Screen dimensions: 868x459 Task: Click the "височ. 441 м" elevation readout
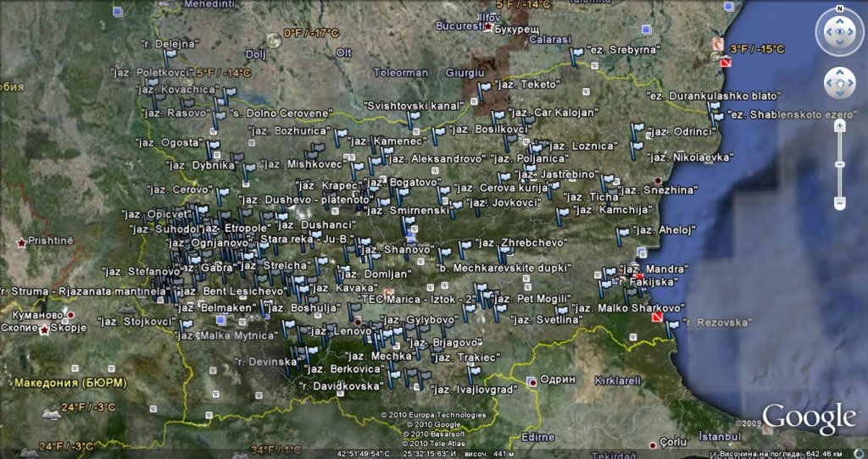tap(487, 454)
